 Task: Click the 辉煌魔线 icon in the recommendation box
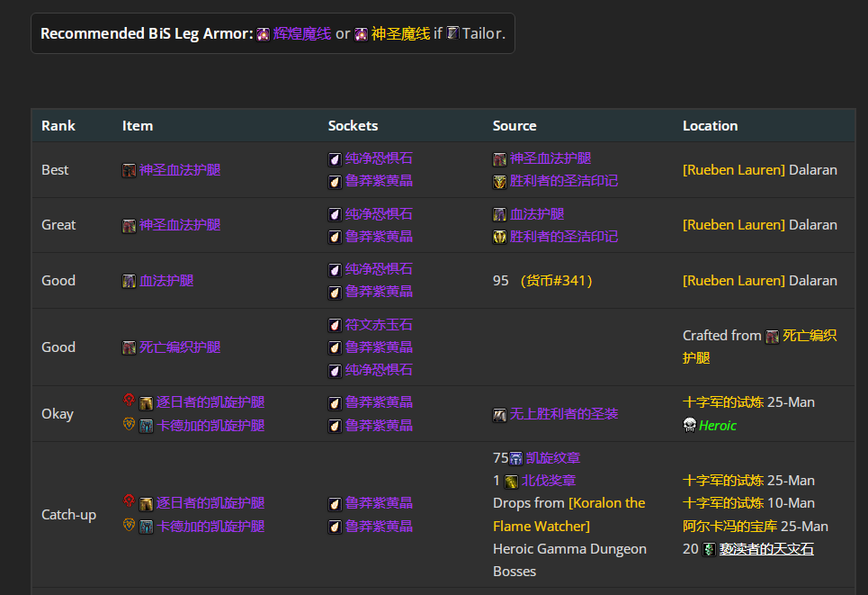[263, 34]
